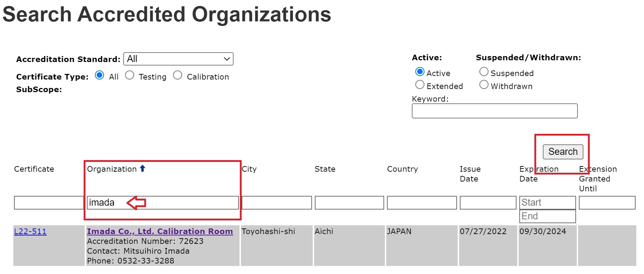Select the All certificate type radio
This screenshot has width=644, height=274.
99,75
